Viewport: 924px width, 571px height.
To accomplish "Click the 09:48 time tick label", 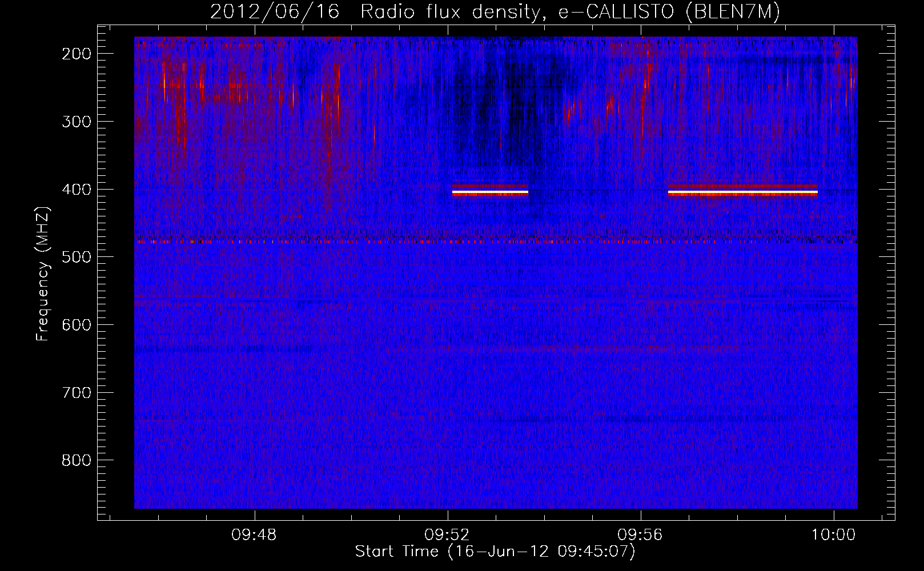I will [254, 535].
